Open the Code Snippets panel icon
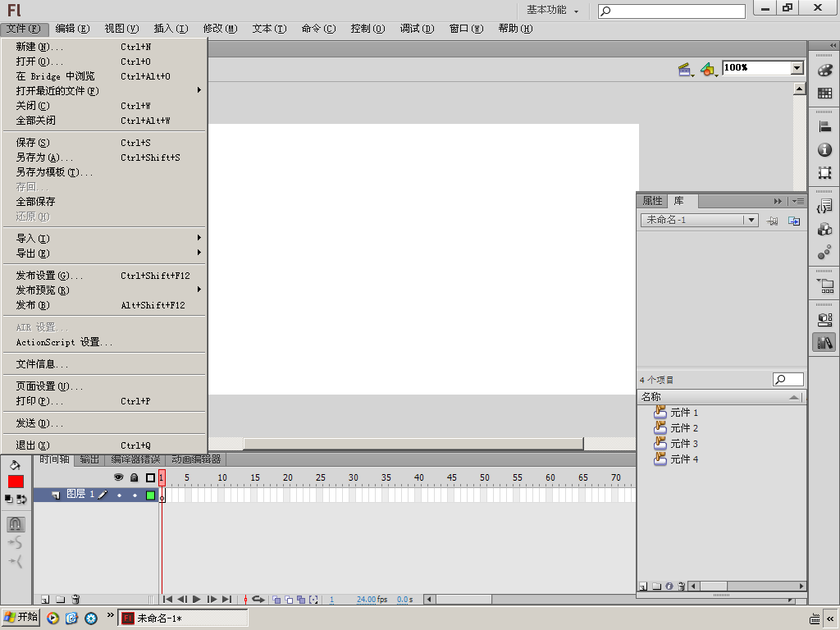 pos(824,206)
